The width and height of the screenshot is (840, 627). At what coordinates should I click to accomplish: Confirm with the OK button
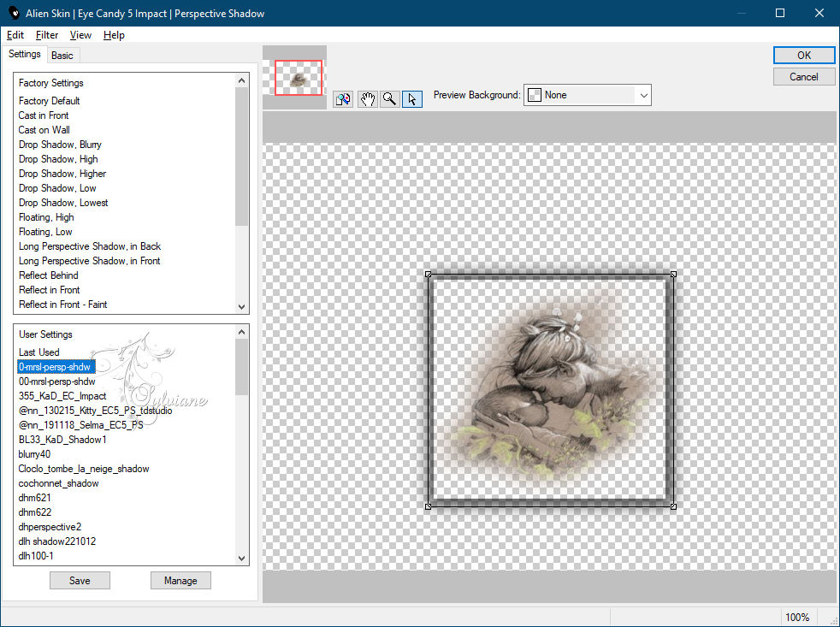click(x=803, y=56)
